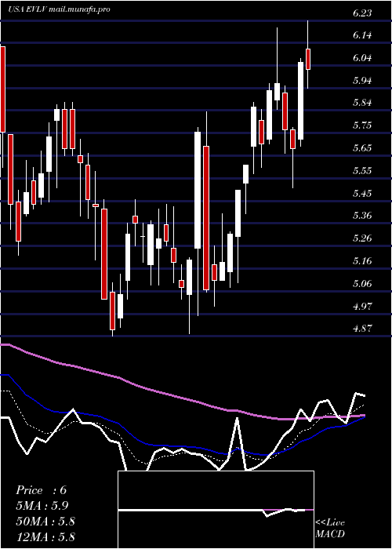392x549 pixels.
Task: Select the 5.45 price axis label
Action: click(x=362, y=193)
